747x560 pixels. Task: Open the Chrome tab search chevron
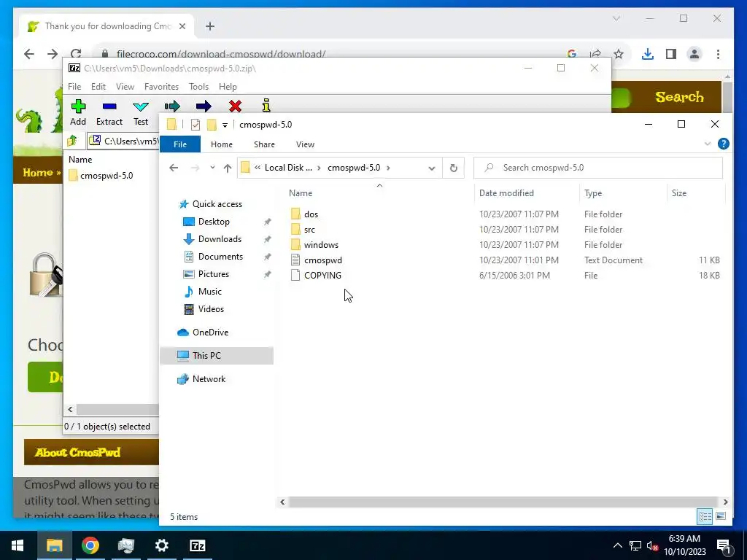pos(616,18)
